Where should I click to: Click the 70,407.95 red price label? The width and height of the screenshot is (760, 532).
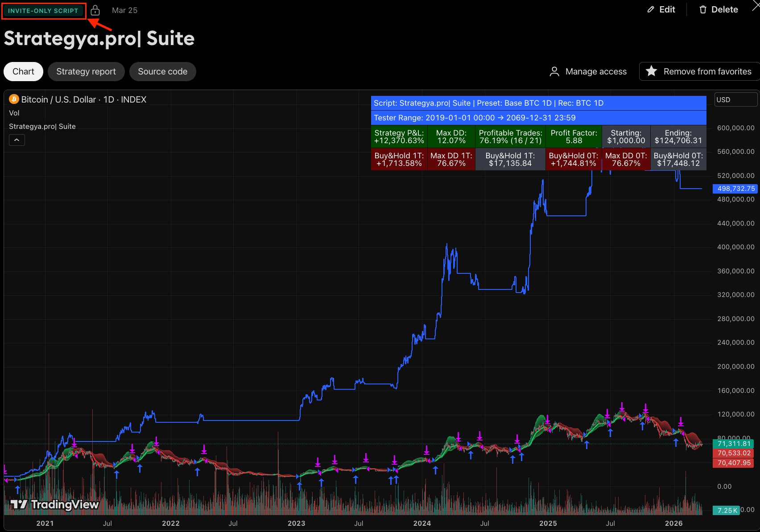(734, 463)
